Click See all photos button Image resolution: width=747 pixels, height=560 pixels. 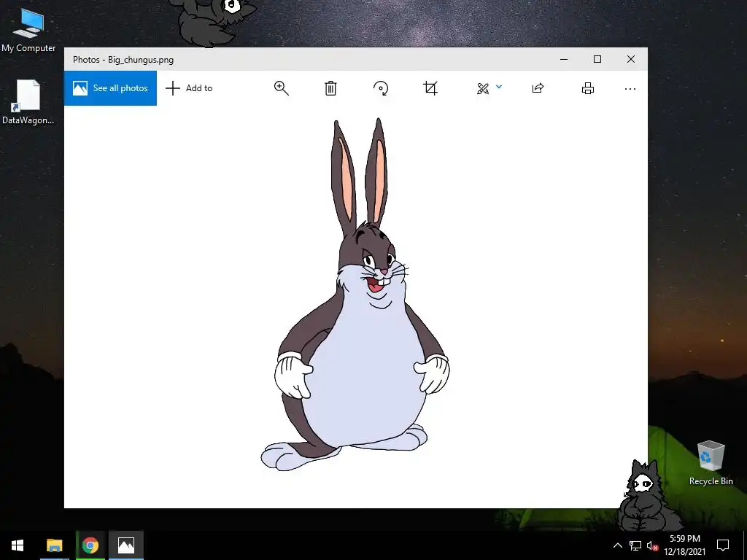(x=111, y=88)
